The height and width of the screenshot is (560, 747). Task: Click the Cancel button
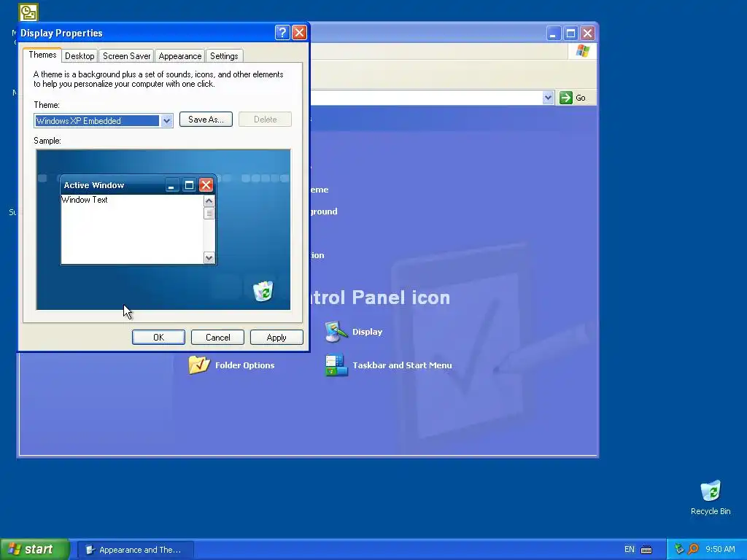click(217, 337)
